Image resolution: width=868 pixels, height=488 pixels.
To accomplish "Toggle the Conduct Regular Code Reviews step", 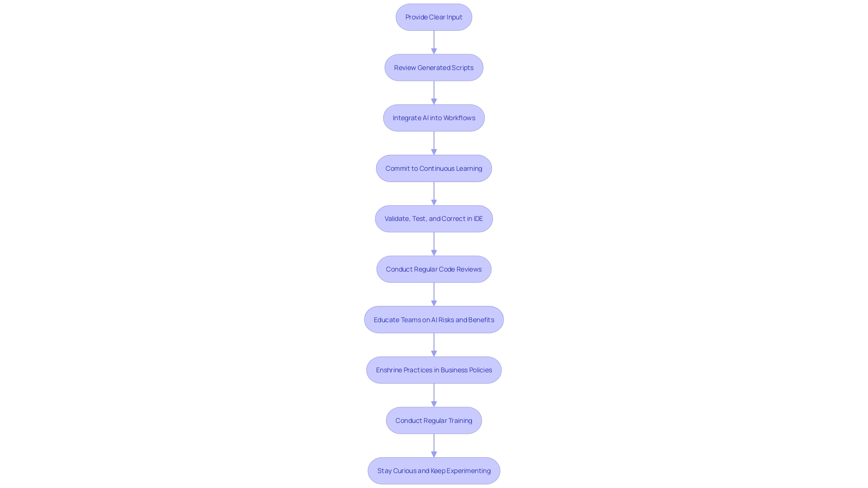I will coord(434,269).
